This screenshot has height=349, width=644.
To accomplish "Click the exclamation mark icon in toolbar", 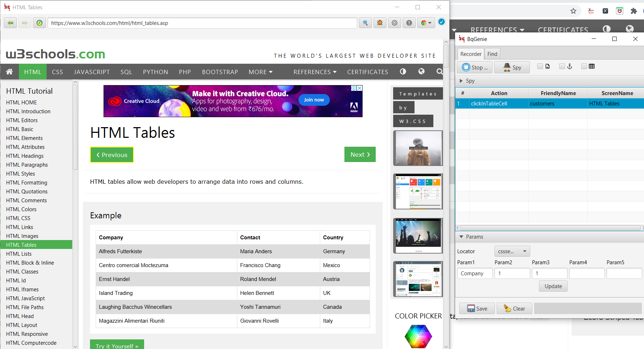I will coord(409,23).
